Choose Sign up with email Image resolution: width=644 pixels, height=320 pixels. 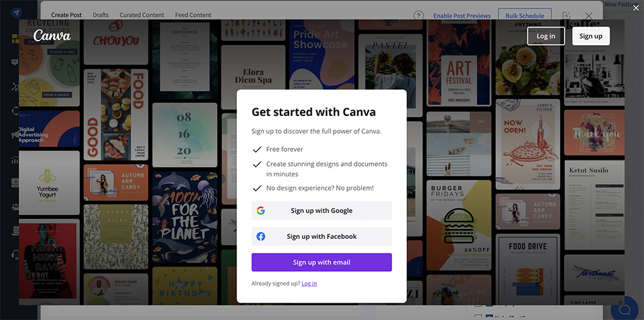[x=321, y=262]
